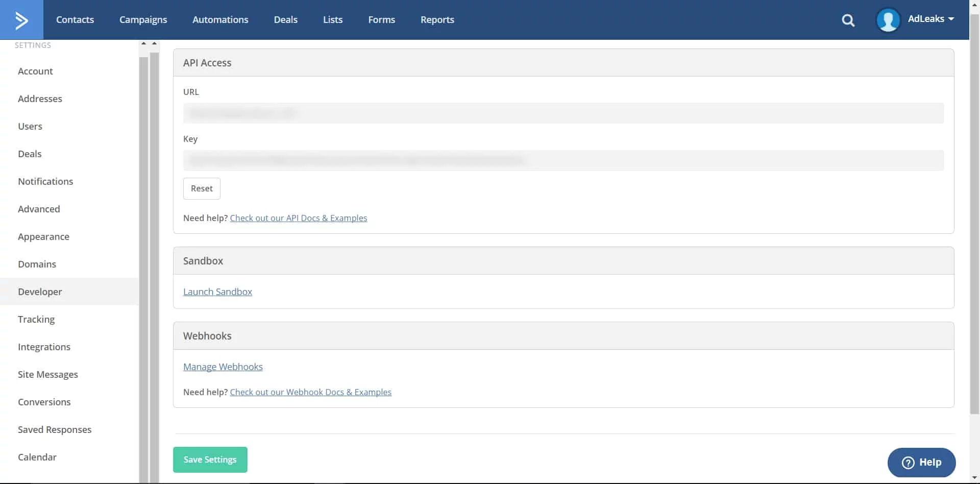
Task: Open the Lists menu
Action: pos(333,19)
